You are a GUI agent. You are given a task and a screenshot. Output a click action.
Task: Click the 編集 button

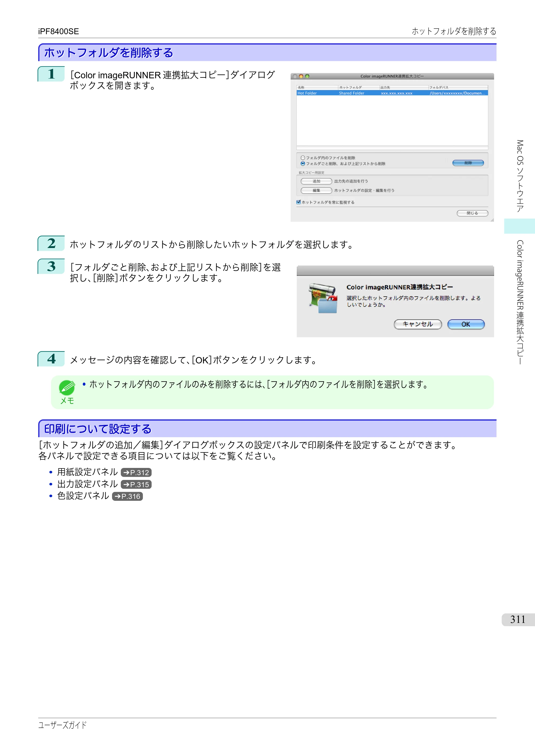point(316,191)
